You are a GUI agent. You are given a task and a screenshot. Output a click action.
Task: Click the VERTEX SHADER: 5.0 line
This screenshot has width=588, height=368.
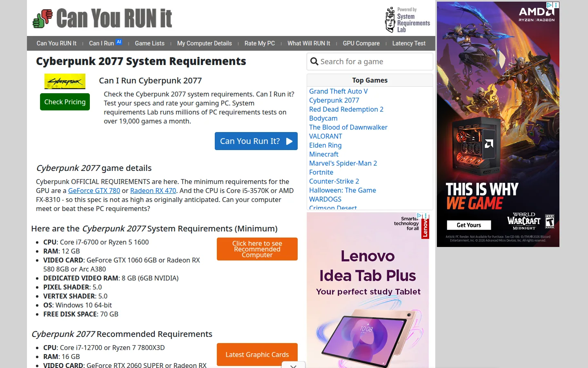76,296
